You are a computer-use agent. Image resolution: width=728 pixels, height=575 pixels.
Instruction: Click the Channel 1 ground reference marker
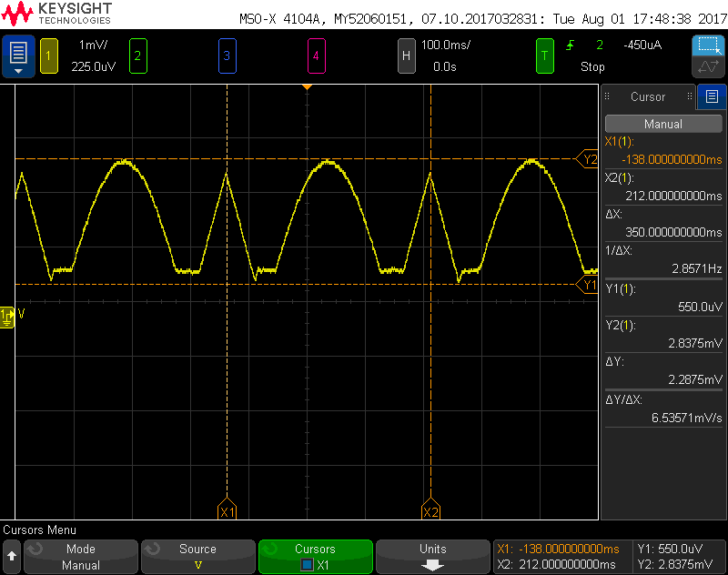point(7,318)
